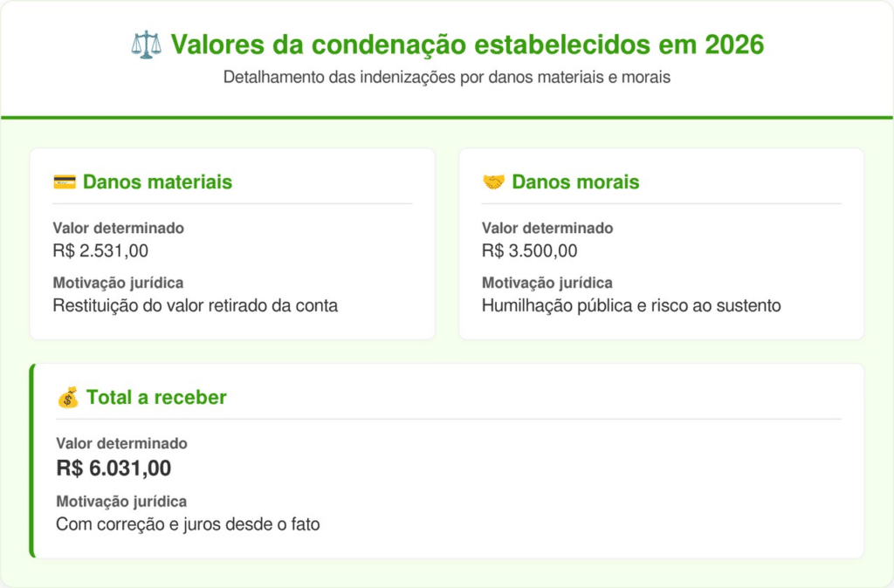Click the scales of justice icon
894x588 pixels.
(146, 44)
